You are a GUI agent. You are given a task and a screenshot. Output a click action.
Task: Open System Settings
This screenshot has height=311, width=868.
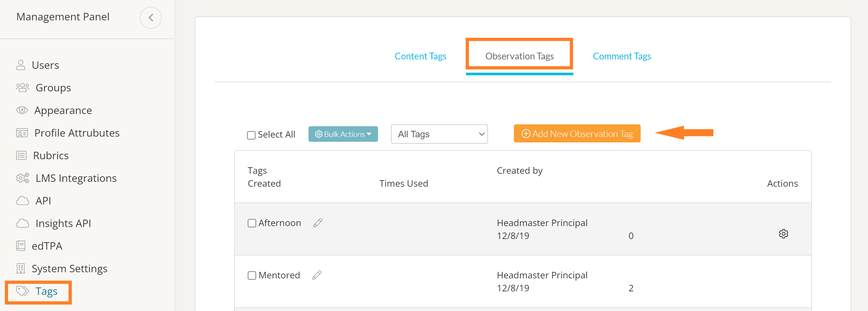[70, 268]
